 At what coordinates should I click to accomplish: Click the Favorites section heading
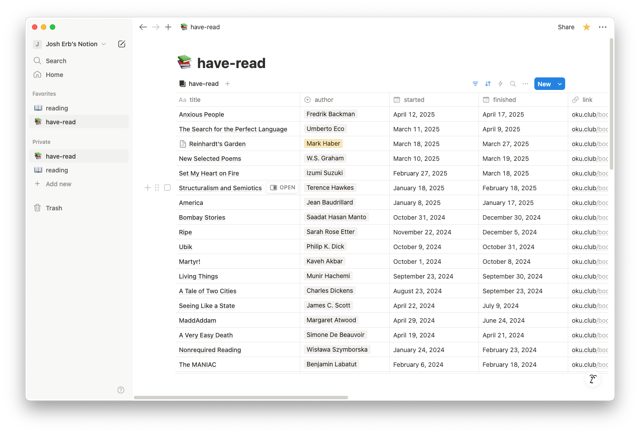[44, 93]
